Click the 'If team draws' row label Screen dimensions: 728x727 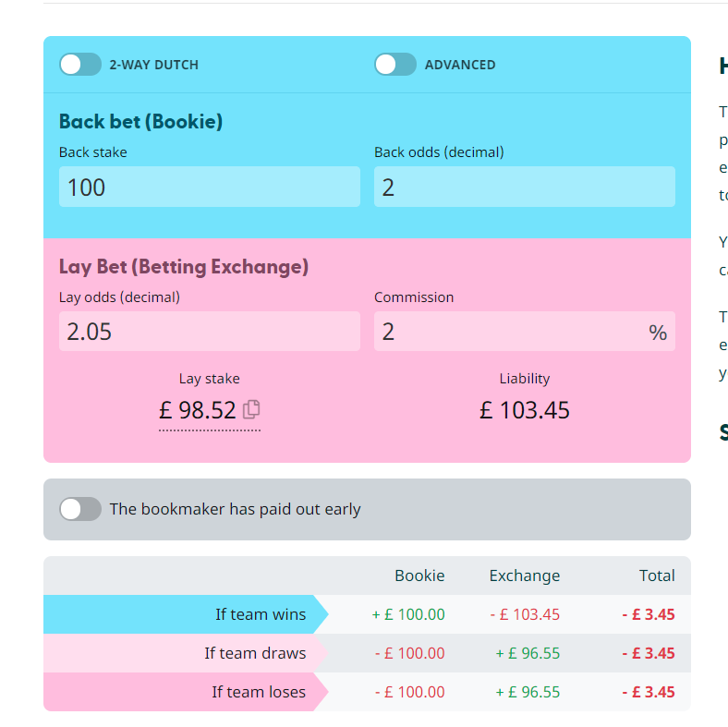coord(255,653)
